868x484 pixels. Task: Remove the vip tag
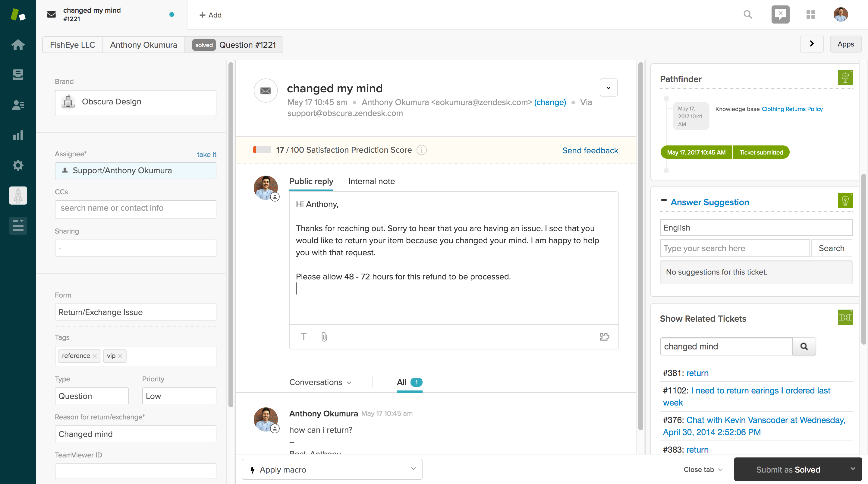120,356
